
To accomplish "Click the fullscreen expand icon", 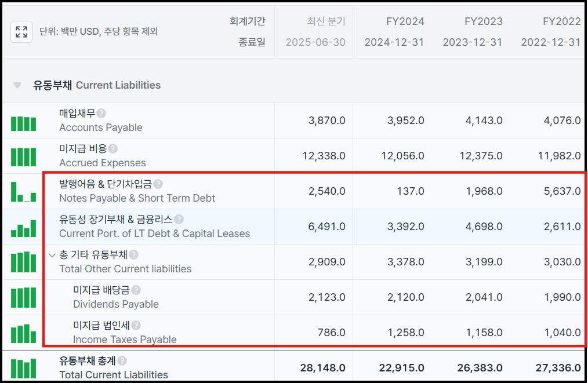I will 21,32.
